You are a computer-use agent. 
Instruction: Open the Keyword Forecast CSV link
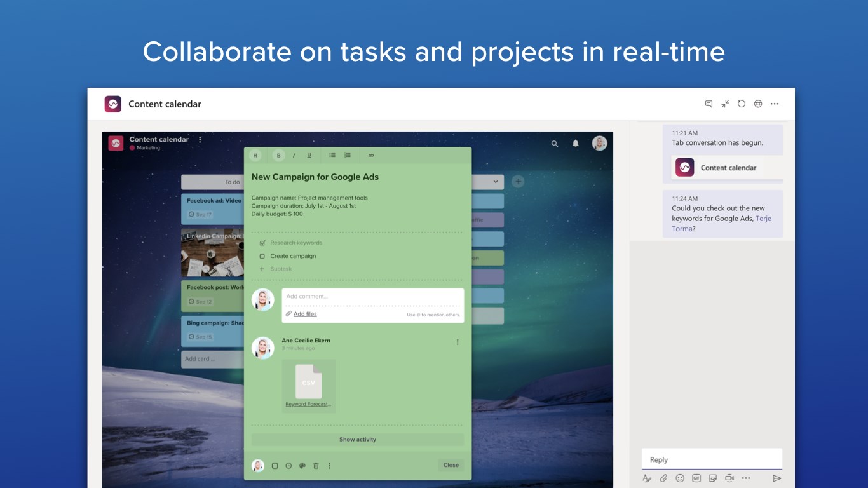[x=308, y=404]
